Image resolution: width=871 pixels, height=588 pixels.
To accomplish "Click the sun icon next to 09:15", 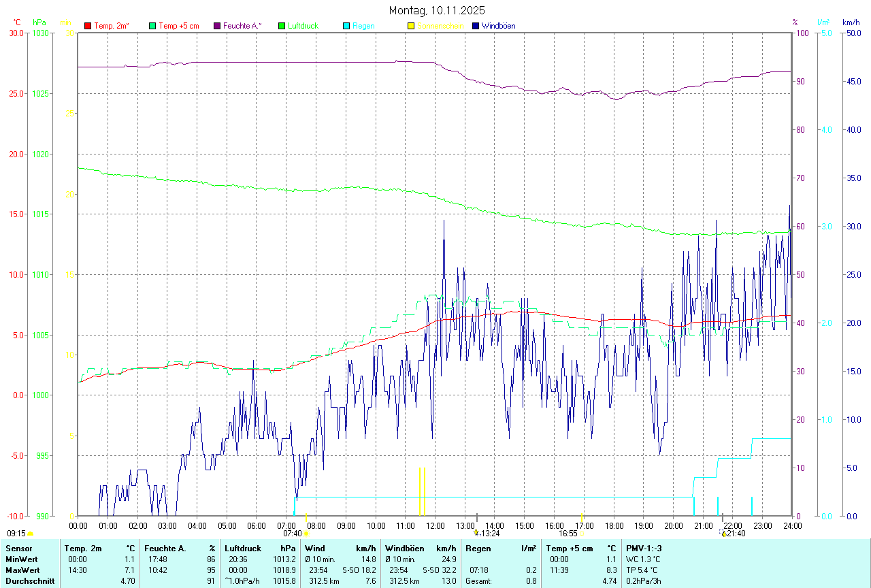I will (30, 534).
